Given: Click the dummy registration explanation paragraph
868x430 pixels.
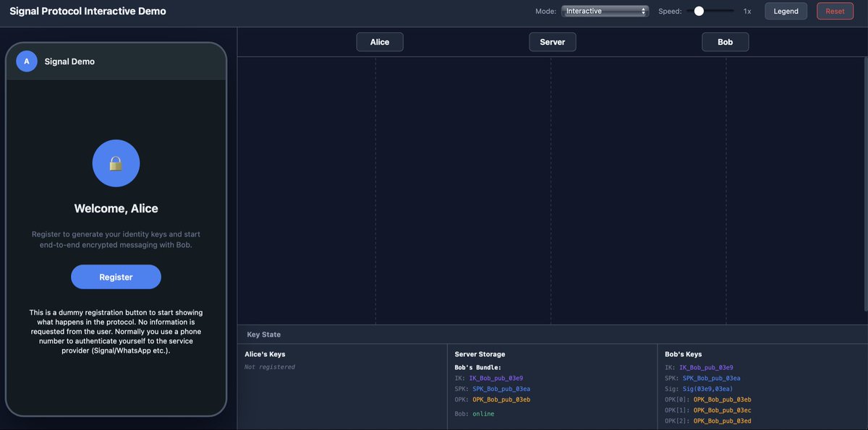Looking at the screenshot, I should pos(116,332).
